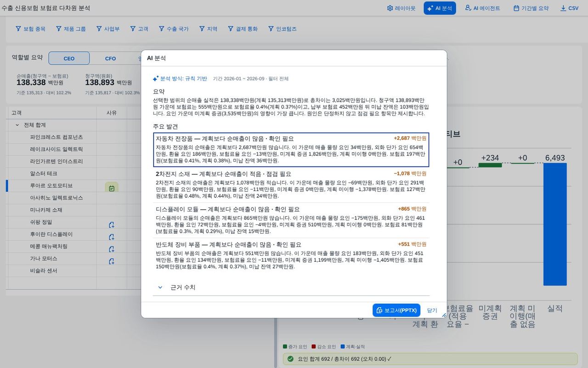588x368 pixels.
Task: Open the 고객 filter
Action: point(139,29)
